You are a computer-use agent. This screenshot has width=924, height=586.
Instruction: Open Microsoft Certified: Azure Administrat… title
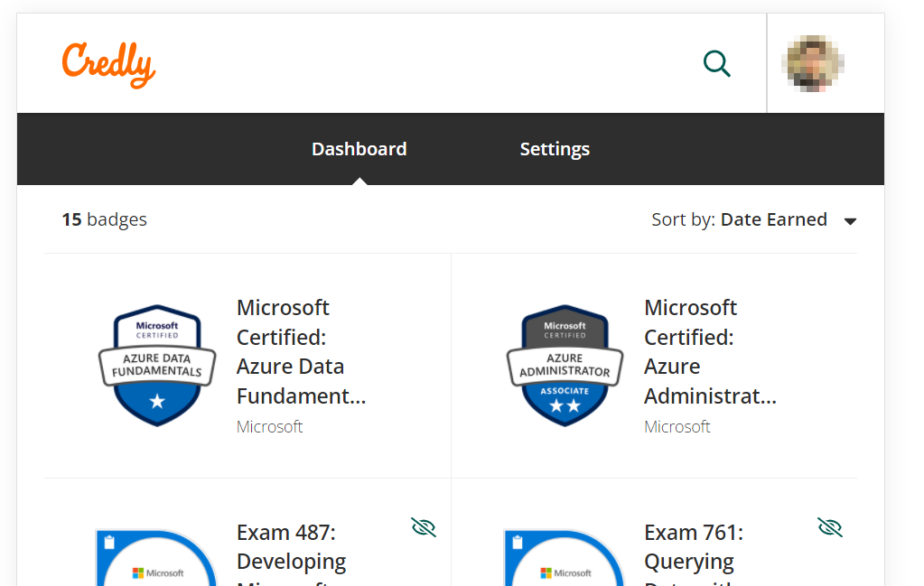pos(710,351)
